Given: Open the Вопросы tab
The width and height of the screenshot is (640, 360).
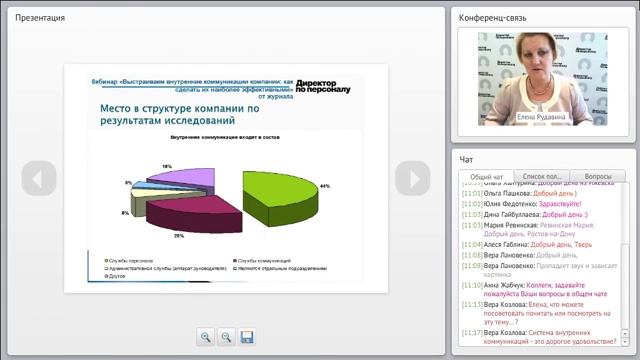Looking at the screenshot, I should 598,176.
